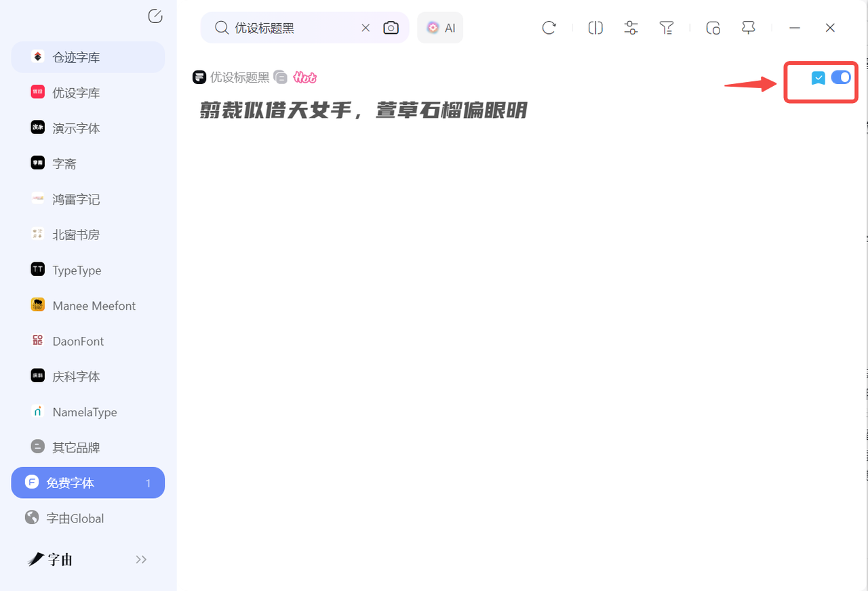Refresh the font list
The image size is (868, 591).
[549, 28]
